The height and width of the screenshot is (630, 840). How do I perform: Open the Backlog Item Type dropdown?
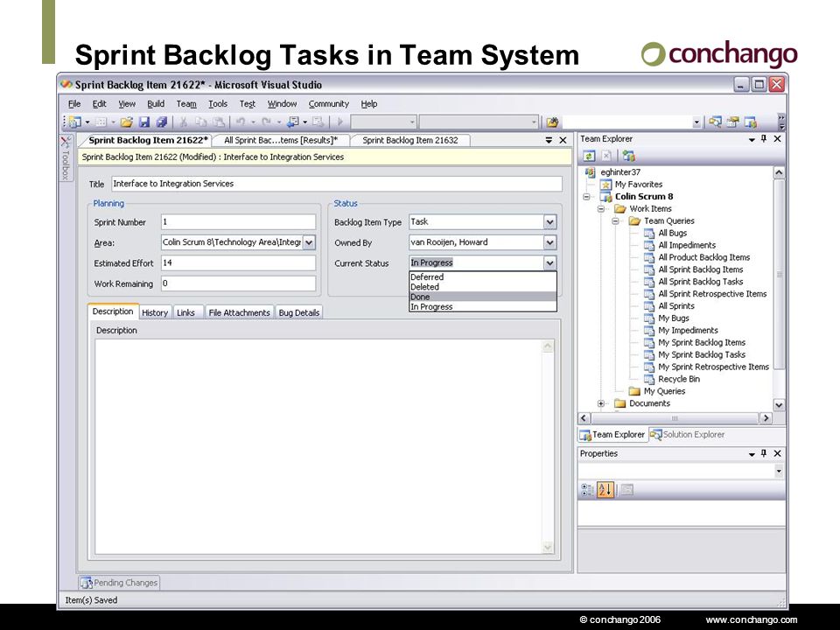coord(549,221)
